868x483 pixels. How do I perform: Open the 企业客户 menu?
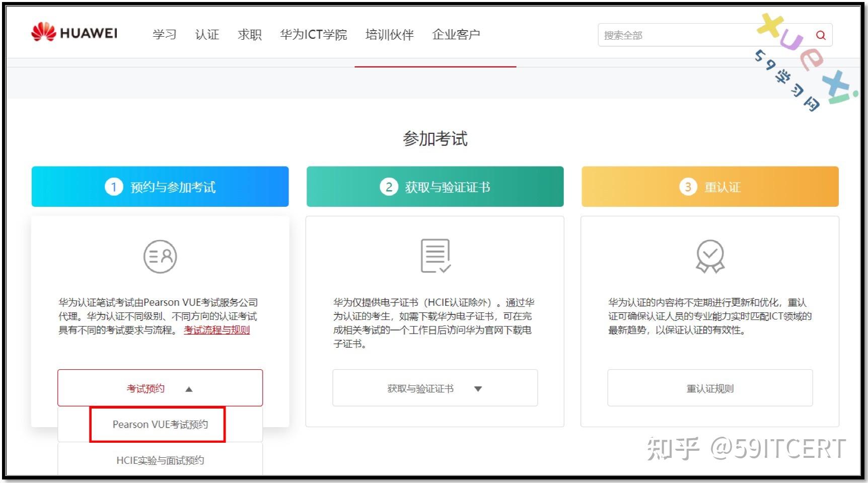456,34
